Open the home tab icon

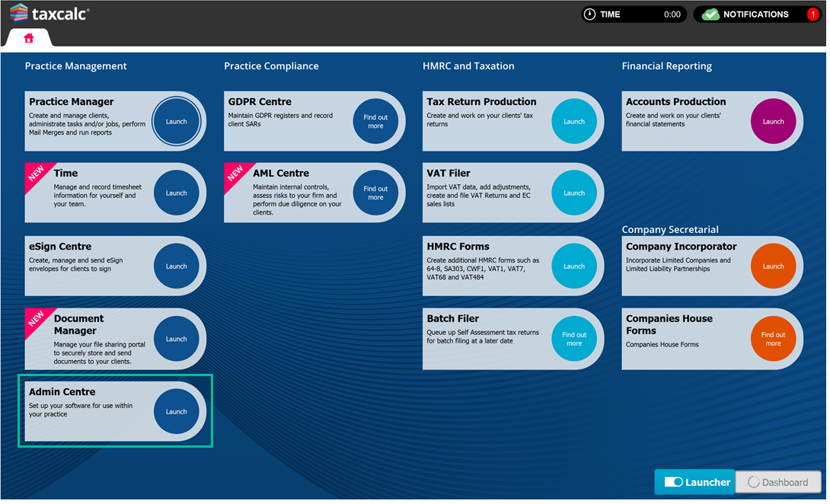click(29, 38)
